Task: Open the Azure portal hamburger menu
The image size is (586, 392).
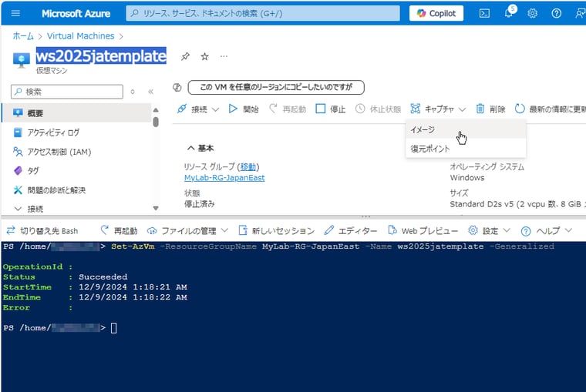Action: click(x=15, y=13)
